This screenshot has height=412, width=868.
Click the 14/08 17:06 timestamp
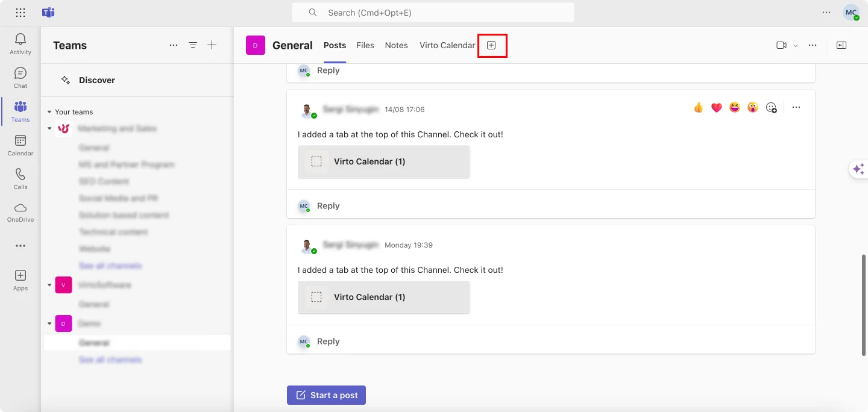[404, 110]
